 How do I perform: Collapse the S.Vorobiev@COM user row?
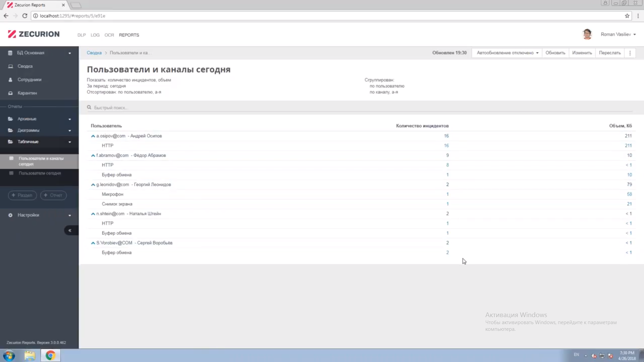click(93, 243)
